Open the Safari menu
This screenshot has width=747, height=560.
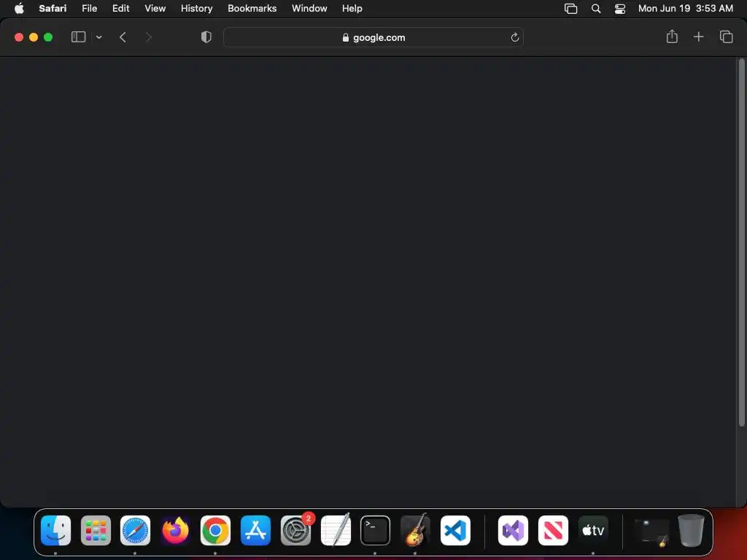(53, 8)
